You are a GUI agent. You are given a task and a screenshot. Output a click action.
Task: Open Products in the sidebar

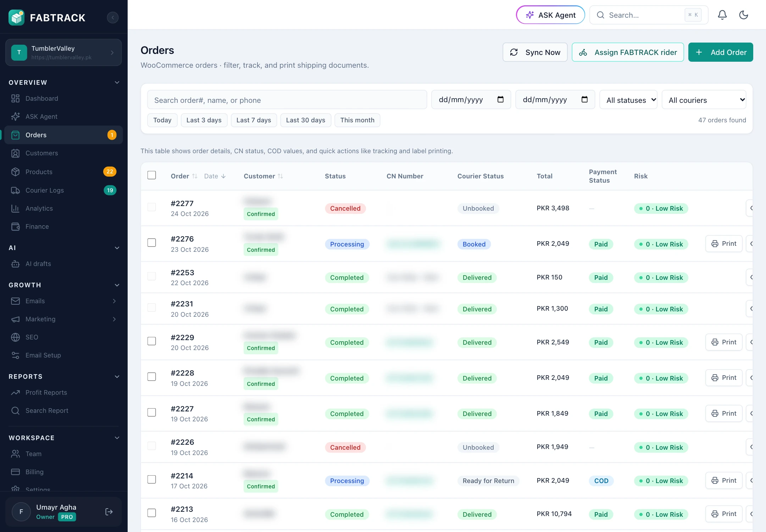[x=64, y=172]
